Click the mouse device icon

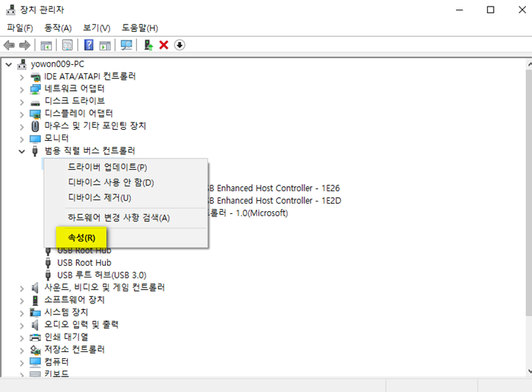click(x=35, y=126)
